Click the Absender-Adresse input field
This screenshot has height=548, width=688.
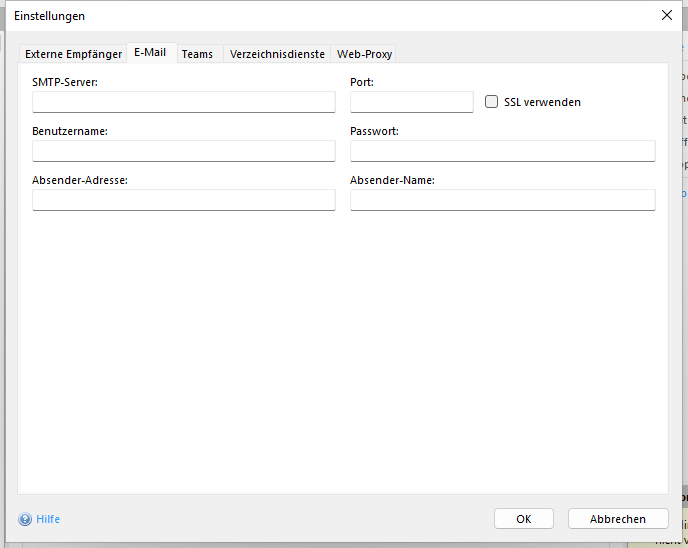click(x=184, y=200)
